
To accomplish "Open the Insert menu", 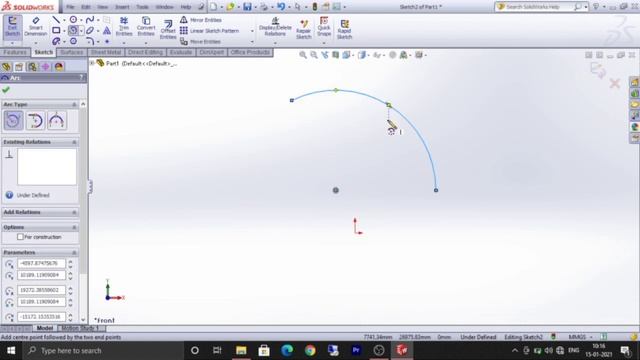I will [x=122, y=7].
